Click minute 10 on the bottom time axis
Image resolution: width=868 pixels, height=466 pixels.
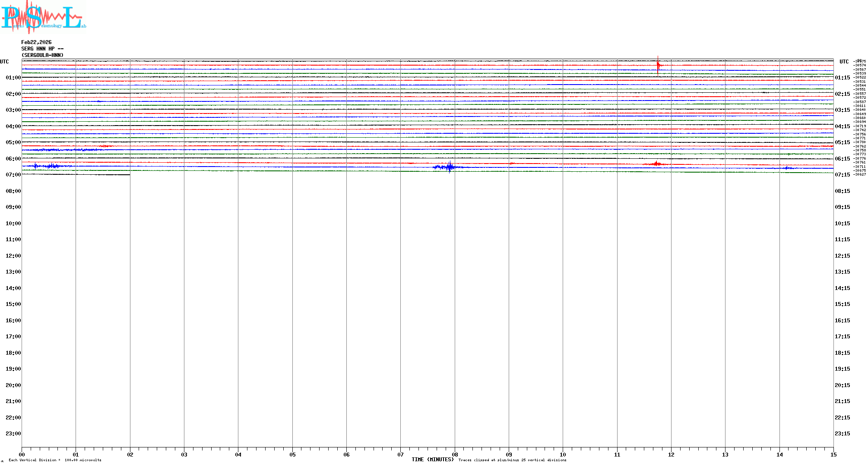[x=563, y=454]
